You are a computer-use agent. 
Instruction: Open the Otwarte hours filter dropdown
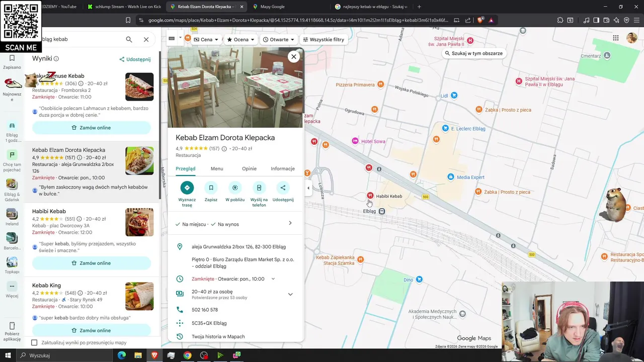pyautogui.click(x=279, y=40)
